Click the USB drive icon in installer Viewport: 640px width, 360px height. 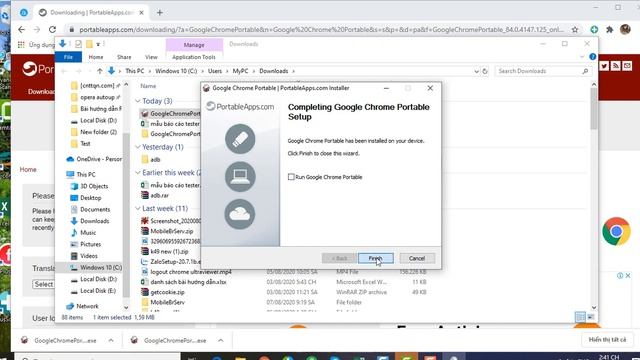tap(240, 139)
